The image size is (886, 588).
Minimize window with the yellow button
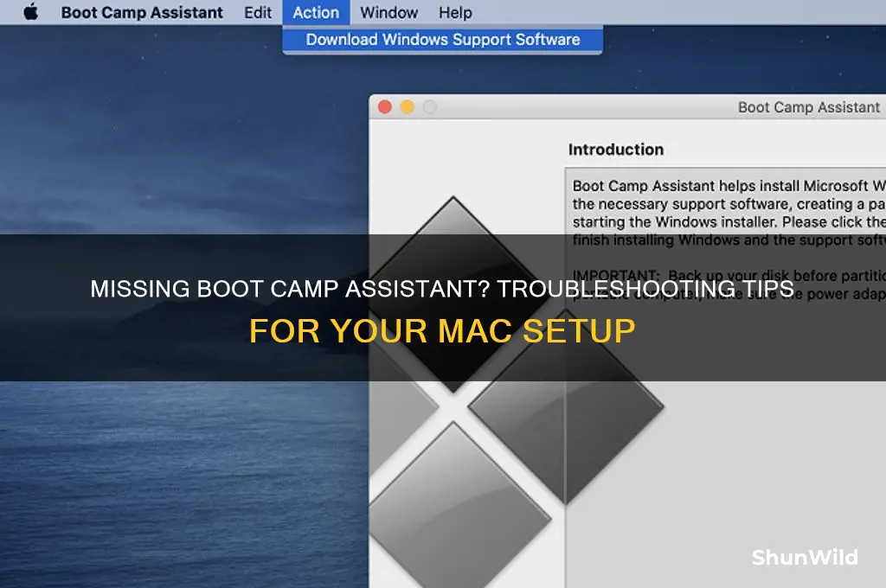point(408,106)
